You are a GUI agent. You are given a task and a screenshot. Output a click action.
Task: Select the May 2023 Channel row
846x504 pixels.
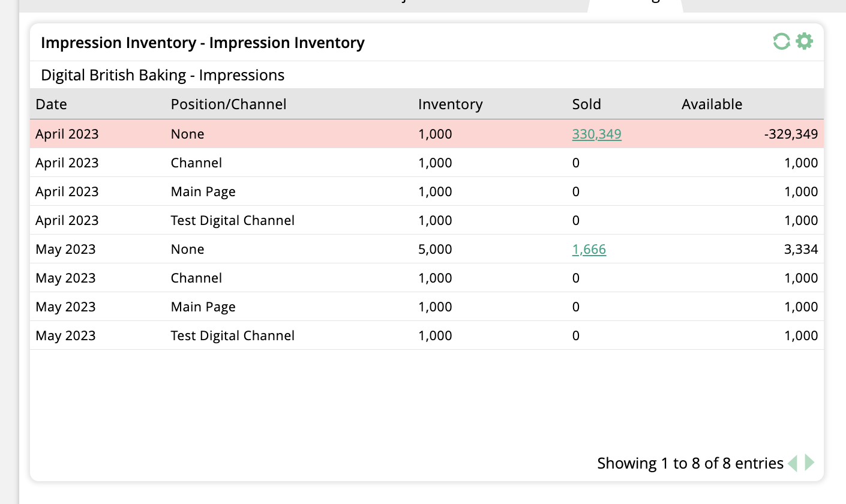click(196, 278)
